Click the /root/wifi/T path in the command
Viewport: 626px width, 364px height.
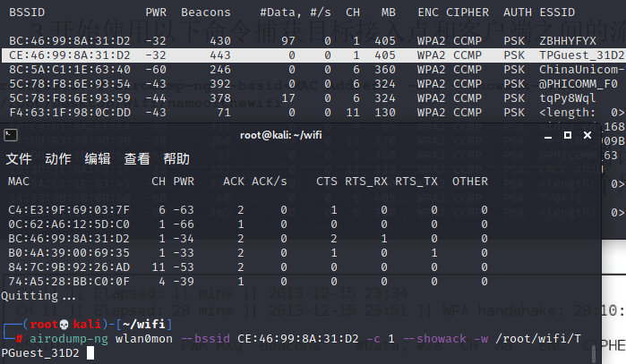[x=538, y=339]
